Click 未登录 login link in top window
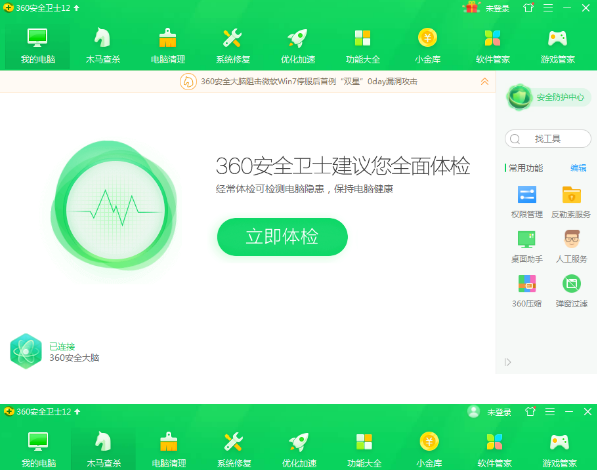Viewport: 597px width, 470px height. [x=497, y=8]
